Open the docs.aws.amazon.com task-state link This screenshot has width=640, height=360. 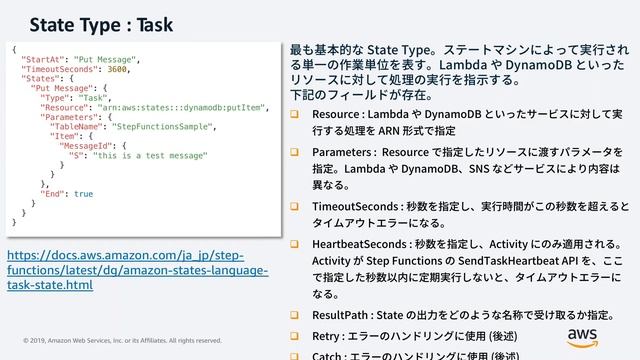(x=138, y=270)
